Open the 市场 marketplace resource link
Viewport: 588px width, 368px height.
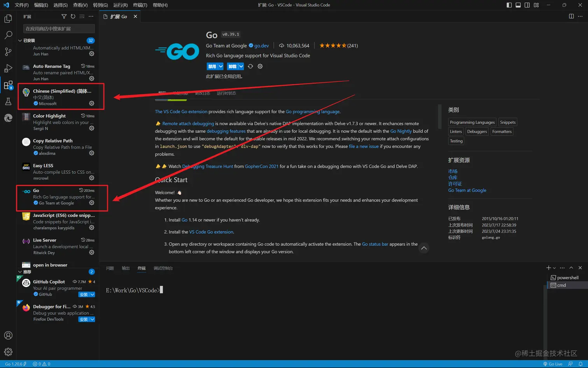click(x=453, y=171)
